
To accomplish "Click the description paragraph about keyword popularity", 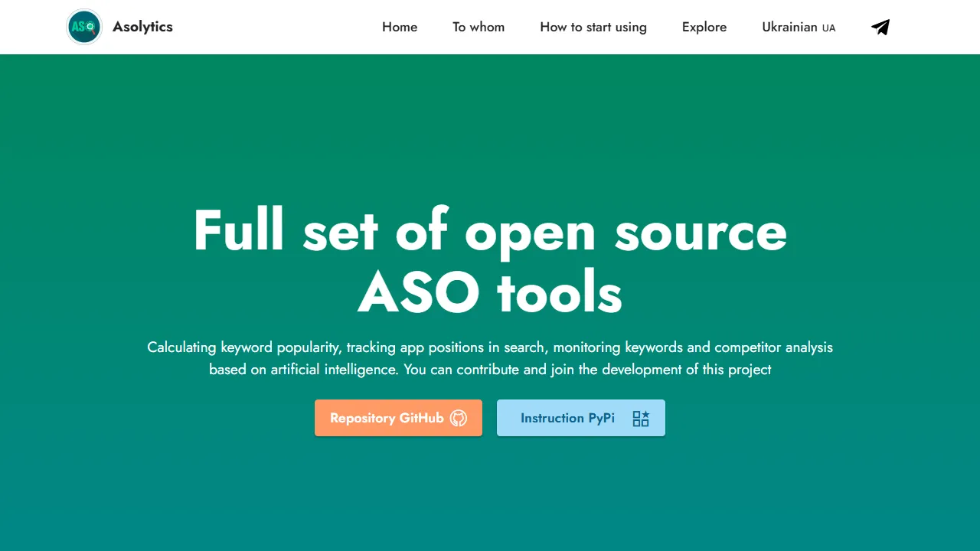I will pos(490,358).
